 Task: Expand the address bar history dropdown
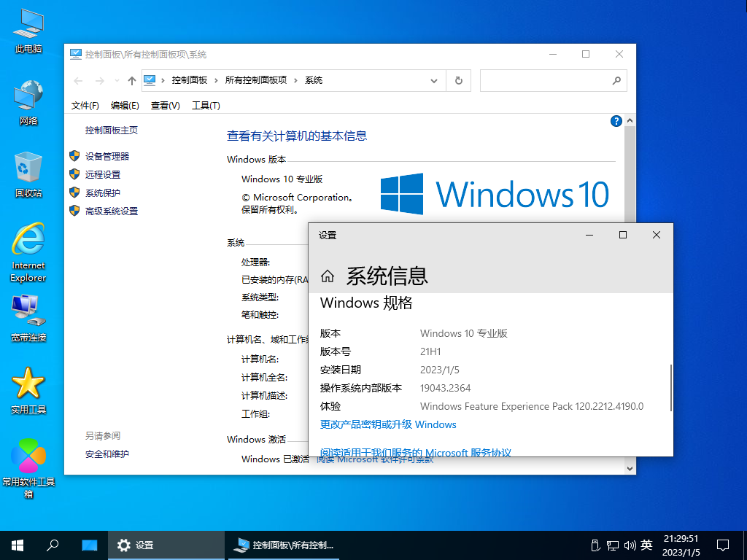434,80
